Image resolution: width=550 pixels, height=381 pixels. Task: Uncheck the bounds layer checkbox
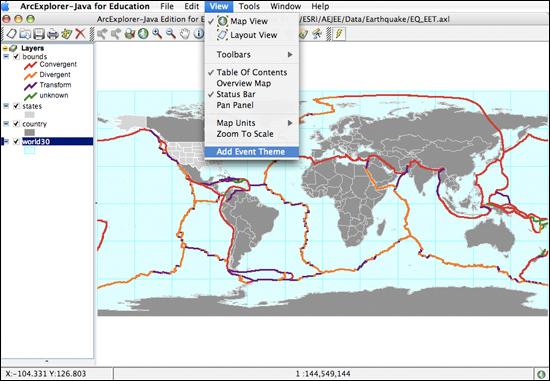[x=16, y=56]
